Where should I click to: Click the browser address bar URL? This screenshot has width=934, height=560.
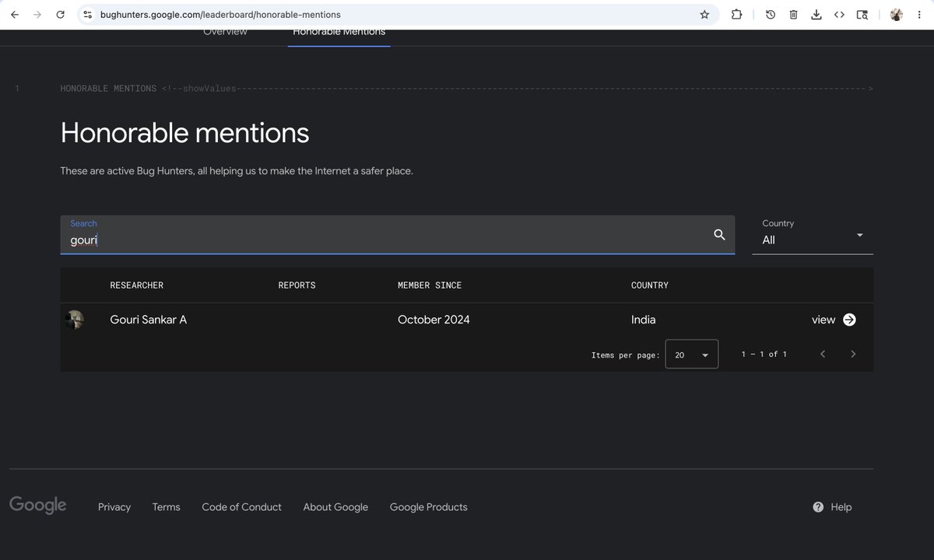(220, 15)
